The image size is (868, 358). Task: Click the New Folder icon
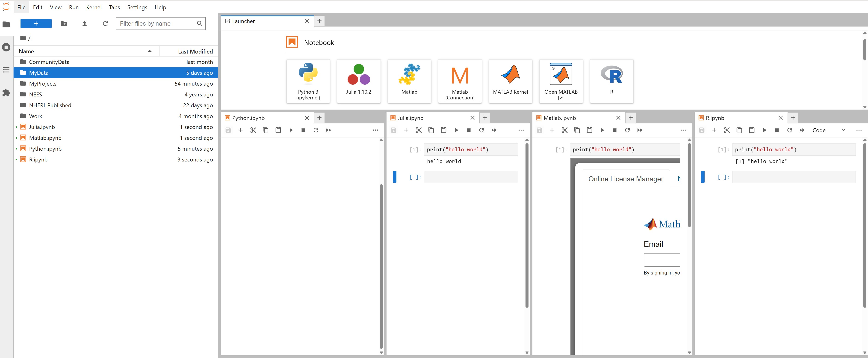(x=64, y=23)
